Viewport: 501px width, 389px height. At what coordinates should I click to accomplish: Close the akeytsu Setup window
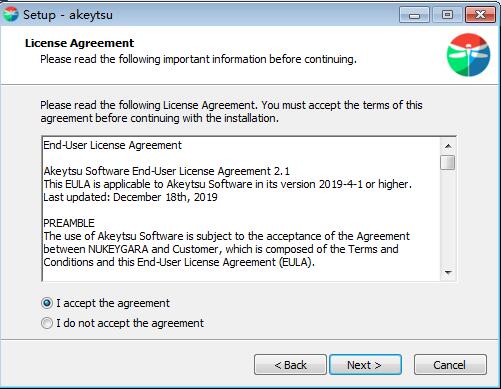[x=480, y=15]
